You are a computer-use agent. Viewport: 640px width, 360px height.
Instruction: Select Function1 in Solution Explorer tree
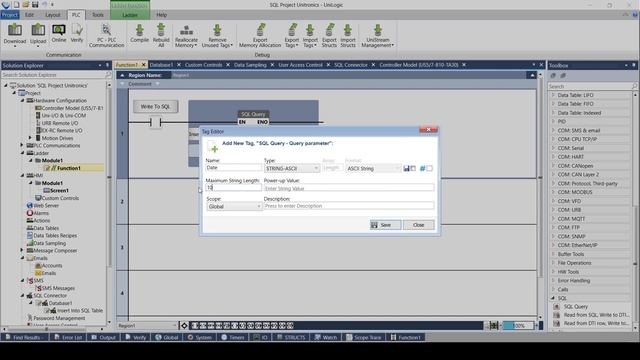tap(68, 168)
